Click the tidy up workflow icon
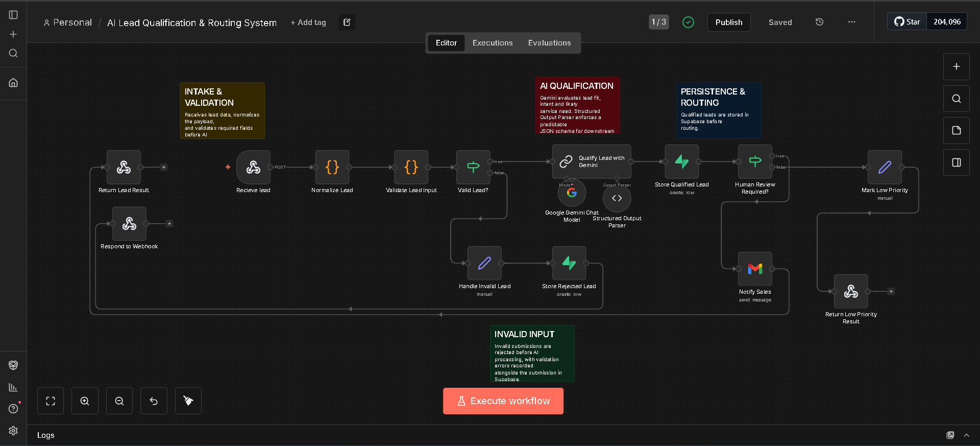Screen dimensions: 980x446 click(188, 401)
